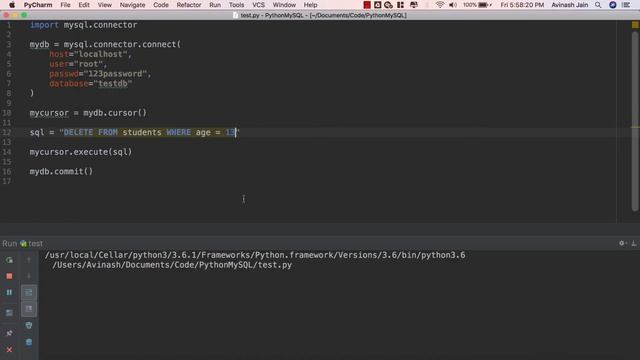Open the Tools menu
The width and height of the screenshot is (640, 360).
click(x=236, y=5)
